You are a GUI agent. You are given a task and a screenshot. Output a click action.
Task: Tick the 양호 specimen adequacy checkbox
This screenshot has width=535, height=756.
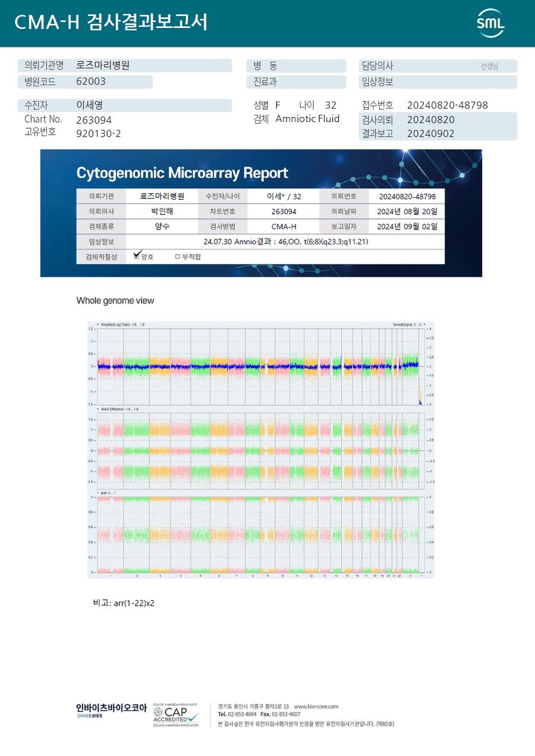click(x=137, y=256)
